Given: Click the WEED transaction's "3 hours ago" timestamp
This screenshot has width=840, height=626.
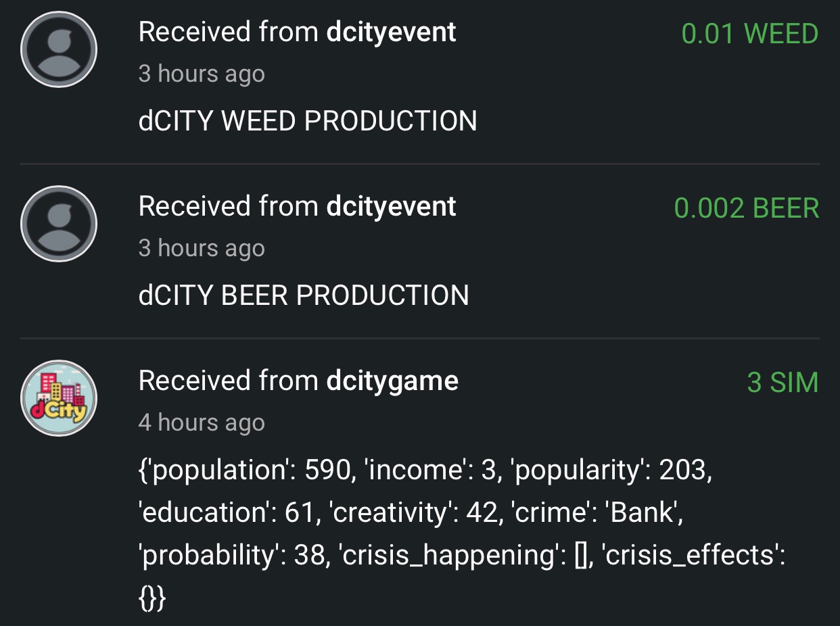Looking at the screenshot, I should click(x=202, y=74).
